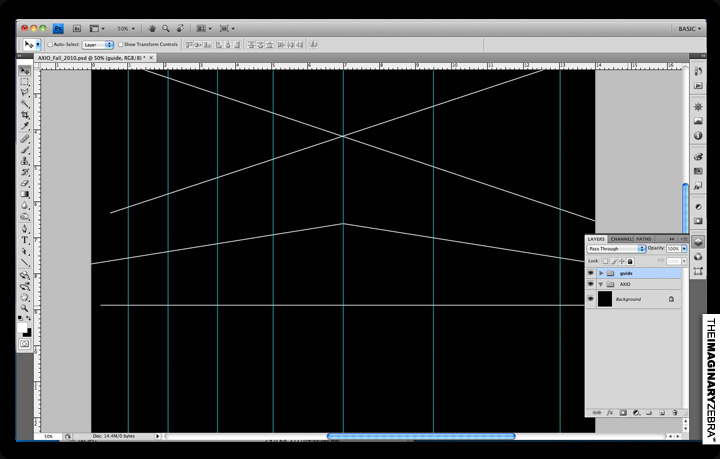Collapse the AXIO layer group

pyautogui.click(x=600, y=284)
